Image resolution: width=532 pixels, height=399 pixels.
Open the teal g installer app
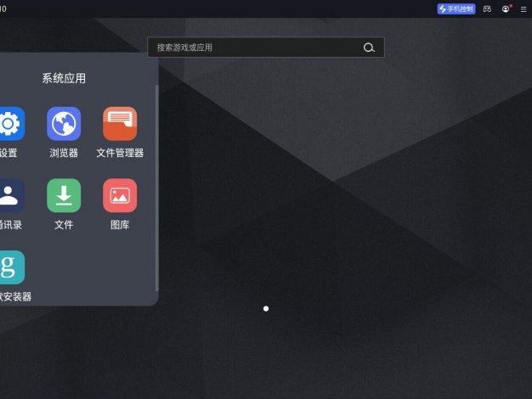(x=12, y=267)
